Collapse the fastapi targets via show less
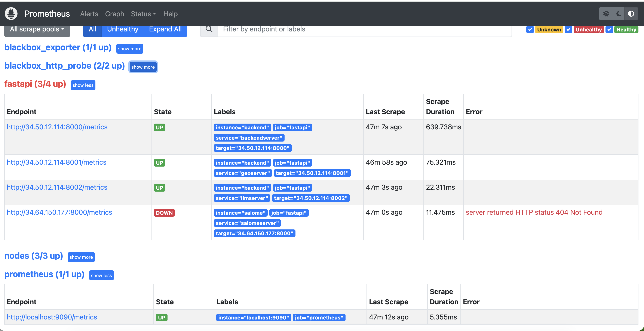Screen dimensions: 644x331 (x=83, y=85)
